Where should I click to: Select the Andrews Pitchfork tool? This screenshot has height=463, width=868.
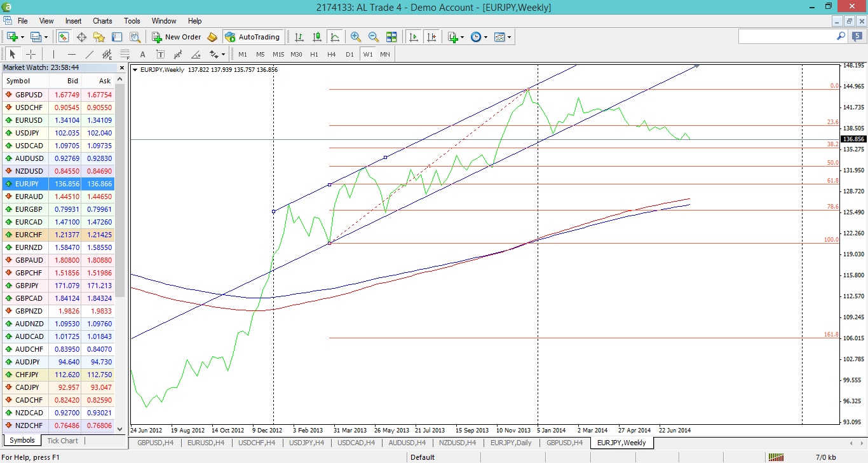coord(179,54)
